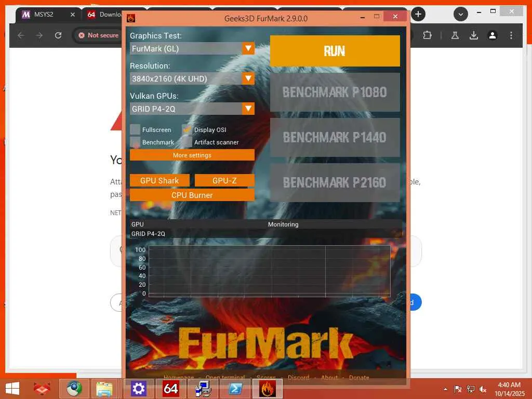Enable the Artifact scanner checkbox
The width and height of the screenshot is (532, 399).
pos(187,142)
